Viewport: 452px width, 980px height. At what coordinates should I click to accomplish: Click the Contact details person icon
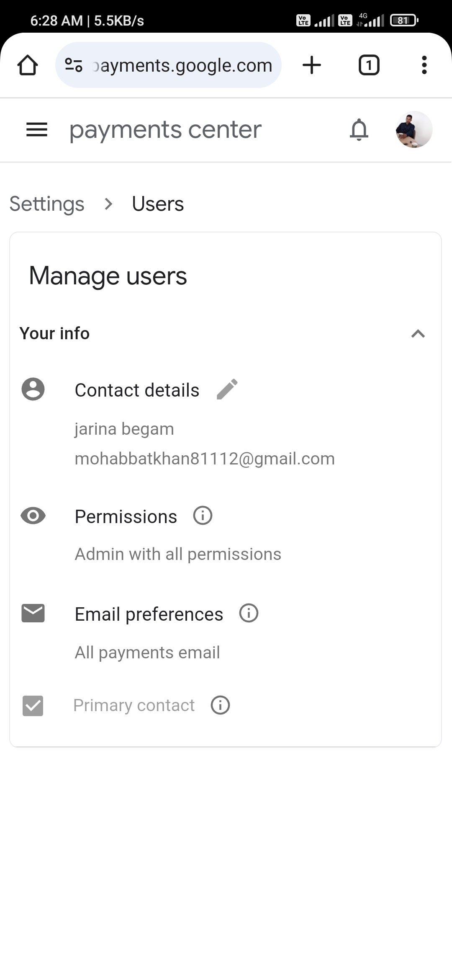[x=33, y=389]
